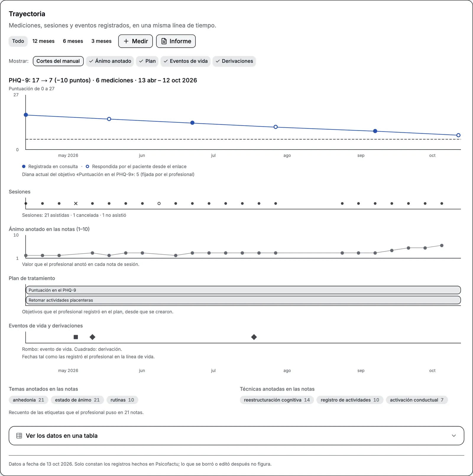
Task: Select the first rhombus life event marker
Action: click(x=93, y=337)
